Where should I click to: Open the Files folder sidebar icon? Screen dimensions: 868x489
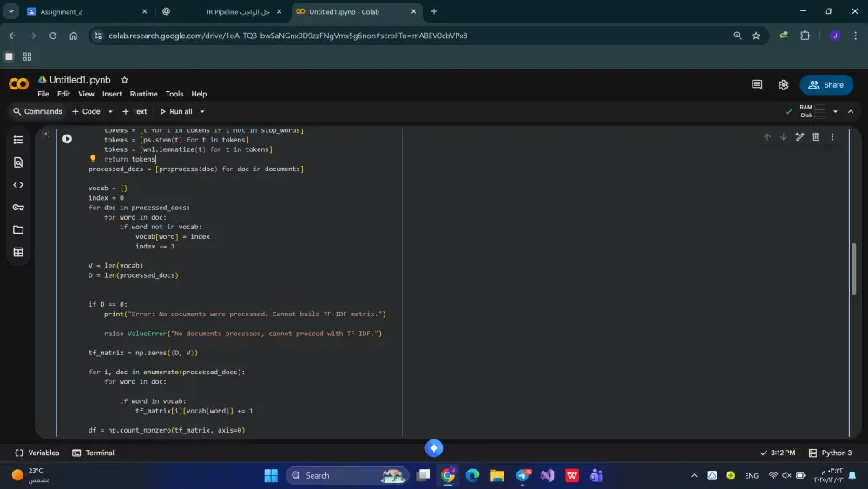click(x=18, y=229)
